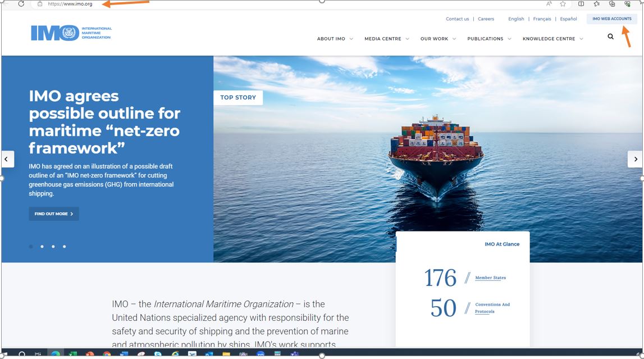644x359 pixels.
Task: Switch site language to Français
Action: click(542, 19)
